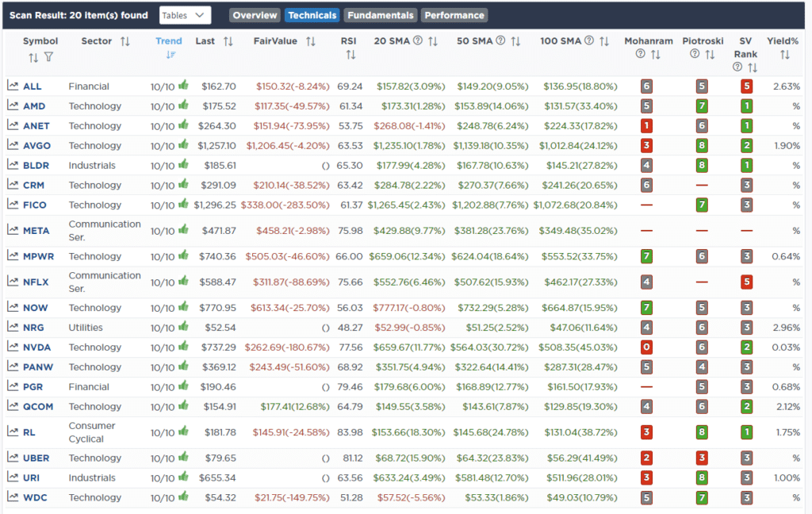Open the QCOM symbol link

click(38, 407)
